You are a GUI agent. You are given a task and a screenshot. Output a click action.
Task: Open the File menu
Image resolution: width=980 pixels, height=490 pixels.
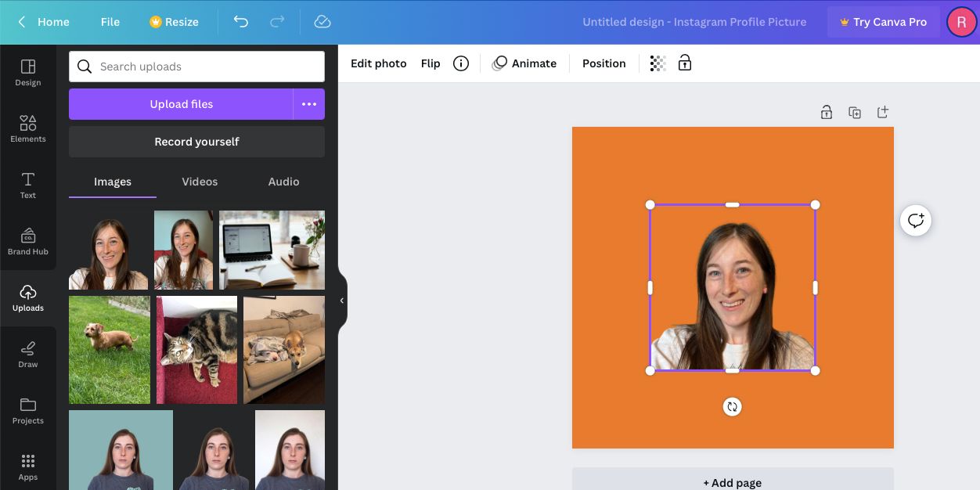tap(110, 22)
